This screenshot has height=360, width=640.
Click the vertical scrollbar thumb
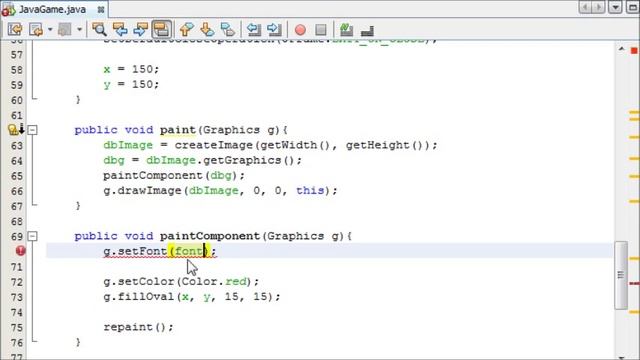(x=621, y=275)
